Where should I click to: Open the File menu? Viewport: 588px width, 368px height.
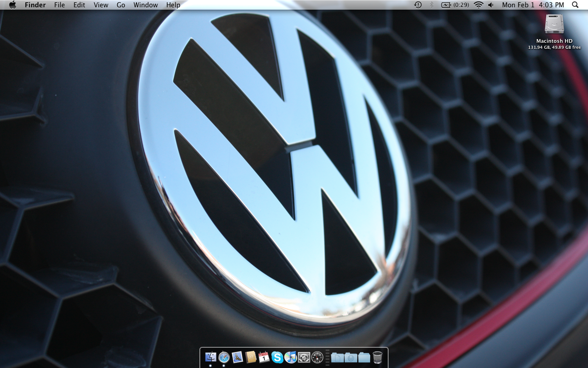(59, 5)
